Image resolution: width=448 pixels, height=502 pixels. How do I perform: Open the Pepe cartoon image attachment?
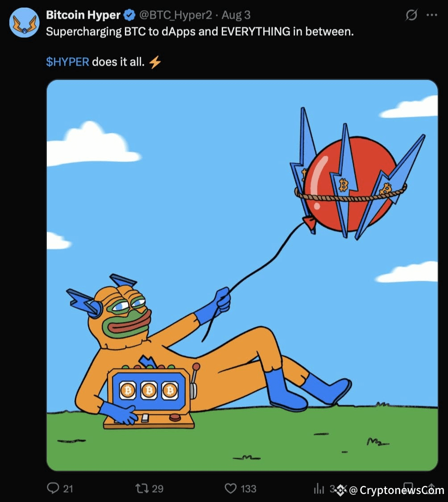242,275
